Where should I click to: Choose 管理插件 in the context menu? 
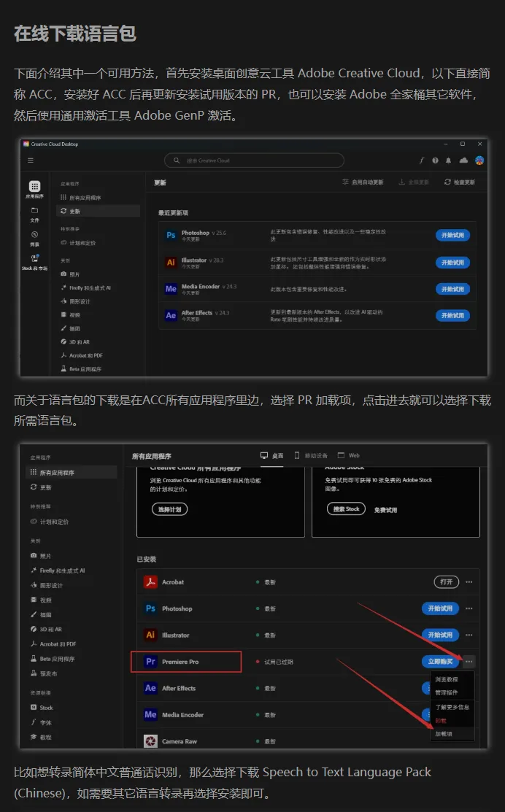click(x=447, y=693)
